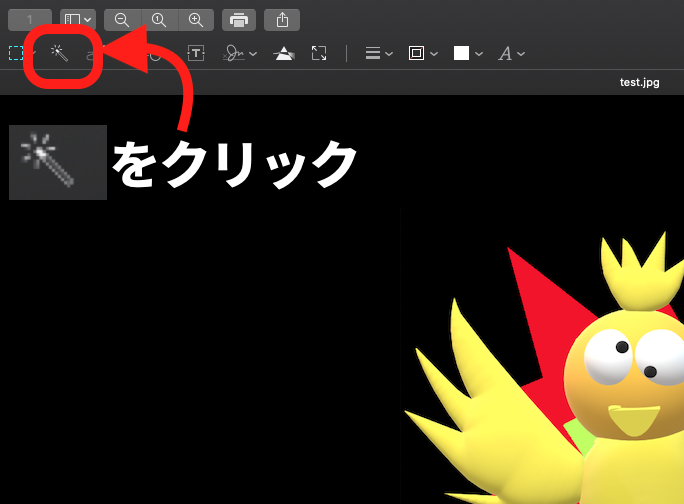Open the Shape Style line thickness dropdown

(x=379, y=53)
